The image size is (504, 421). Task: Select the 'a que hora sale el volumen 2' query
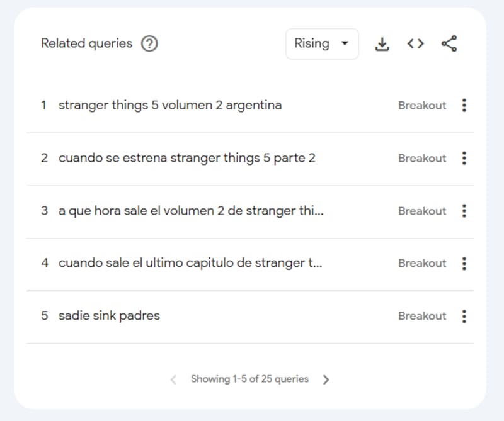190,211
